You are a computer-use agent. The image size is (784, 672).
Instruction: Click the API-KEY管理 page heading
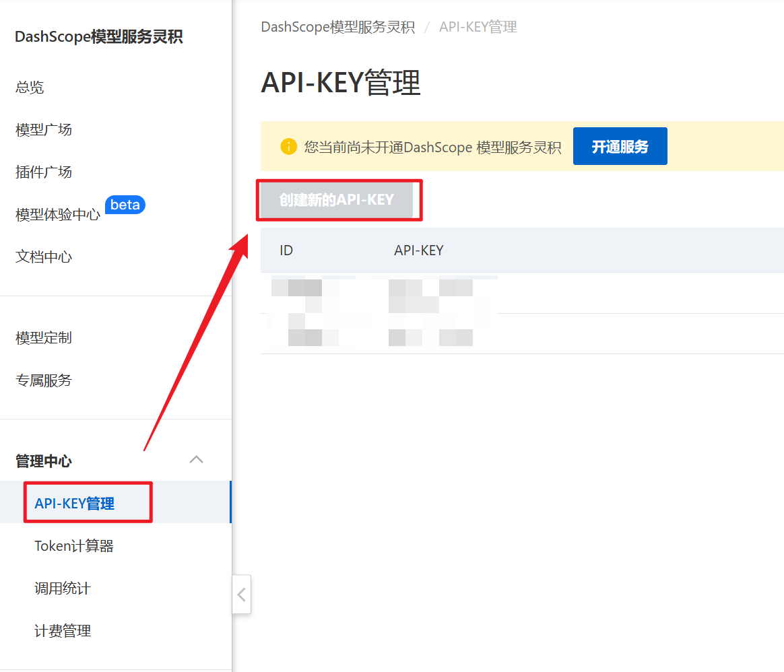[341, 83]
